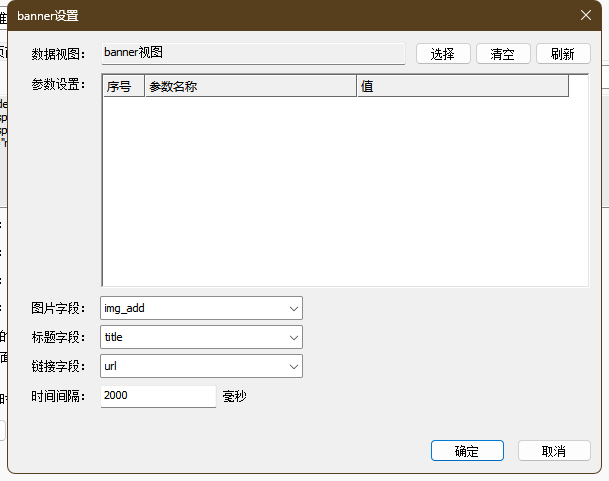Click the 时间间隔 input field with 2000

(x=158, y=396)
